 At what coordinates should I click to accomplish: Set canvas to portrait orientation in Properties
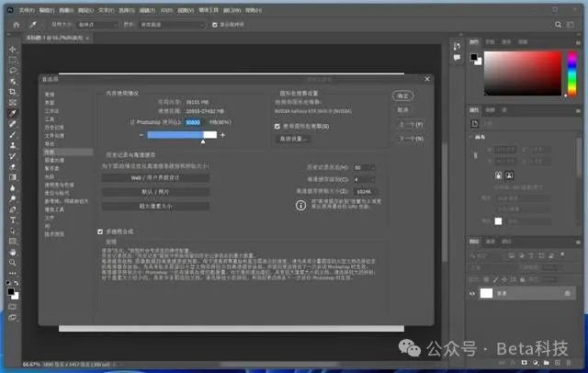(498, 175)
